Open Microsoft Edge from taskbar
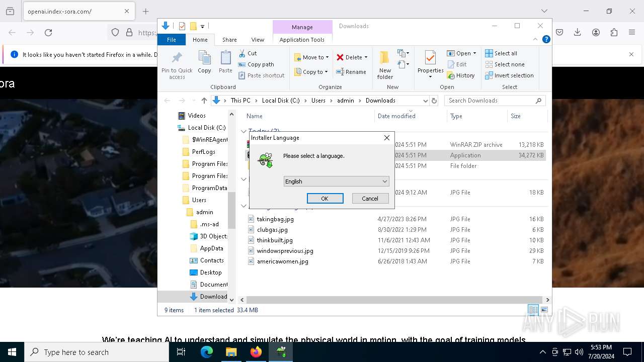 [x=207, y=352]
